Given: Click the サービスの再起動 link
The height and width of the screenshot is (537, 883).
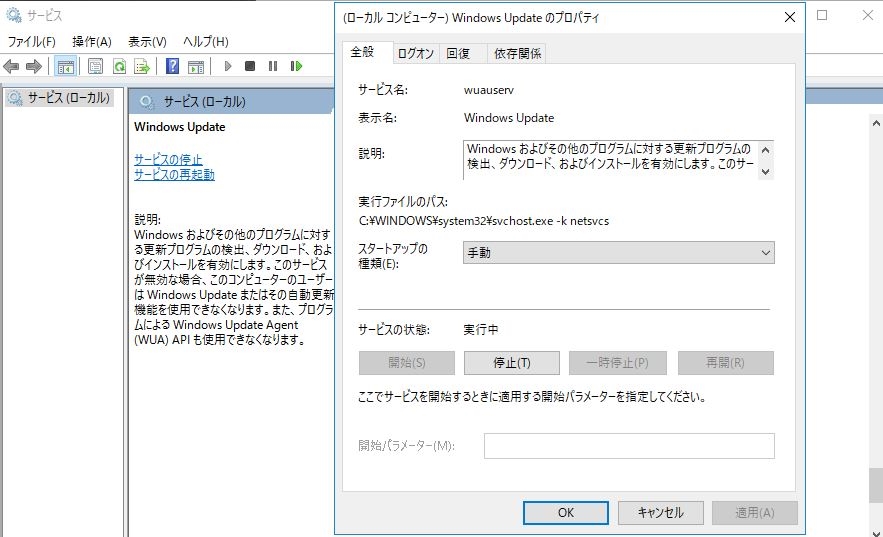Looking at the screenshot, I should click(174, 174).
